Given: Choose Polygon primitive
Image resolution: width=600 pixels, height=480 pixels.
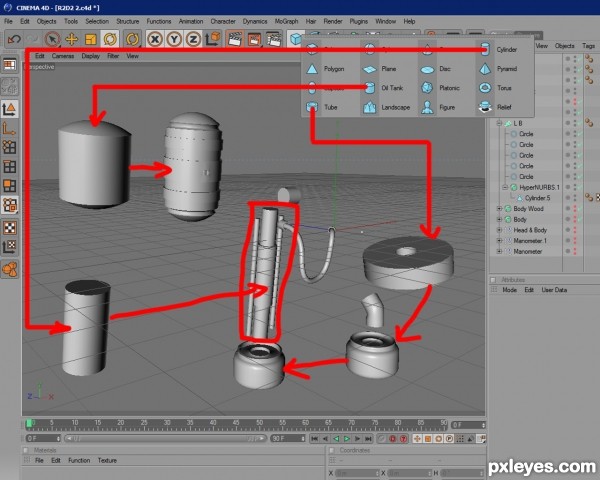Looking at the screenshot, I should coord(326,69).
